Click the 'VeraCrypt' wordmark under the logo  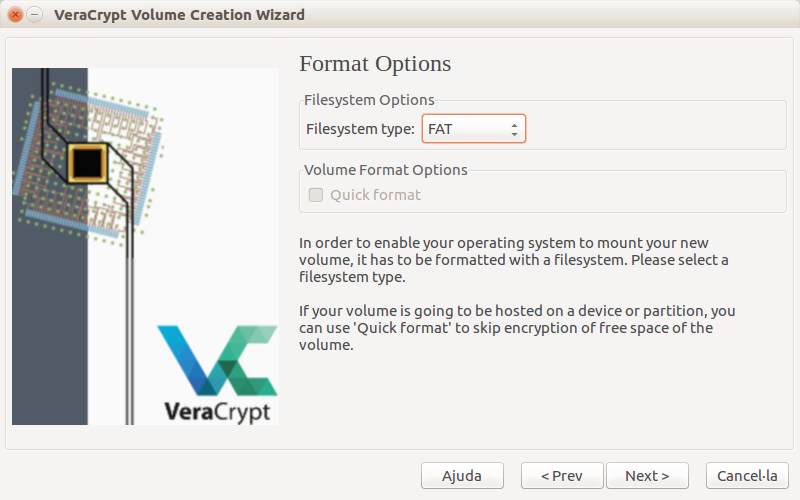click(216, 410)
